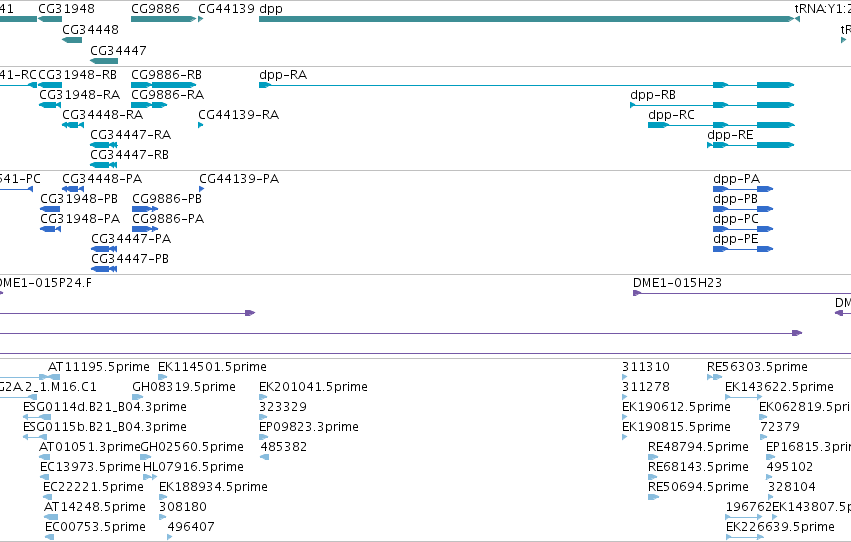
Task: Select the dpp gene span bar
Action: click(526, 19)
